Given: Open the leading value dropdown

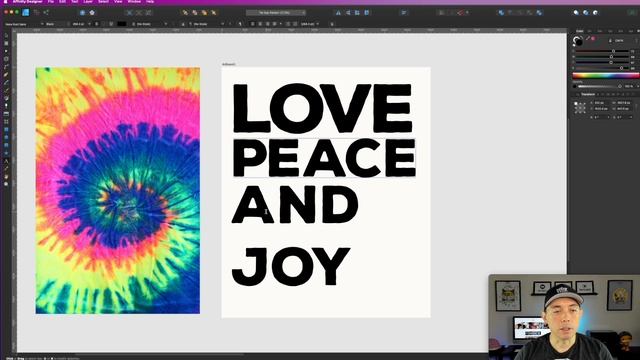Looking at the screenshot, I should (310, 24).
